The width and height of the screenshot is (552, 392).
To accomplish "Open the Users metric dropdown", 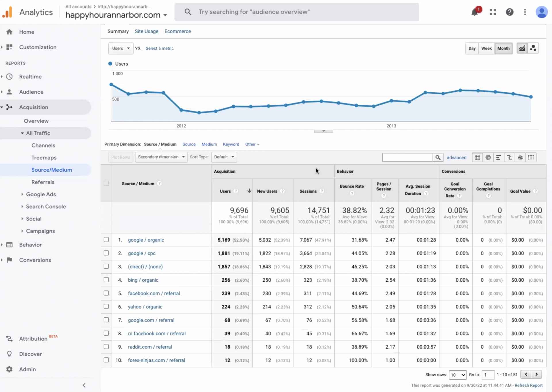I will point(120,48).
